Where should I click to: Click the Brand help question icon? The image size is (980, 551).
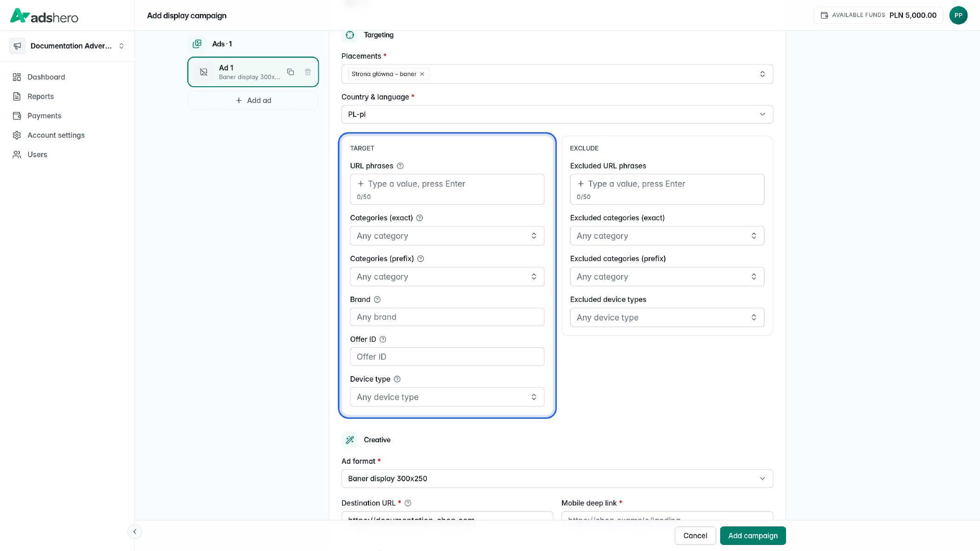click(377, 300)
